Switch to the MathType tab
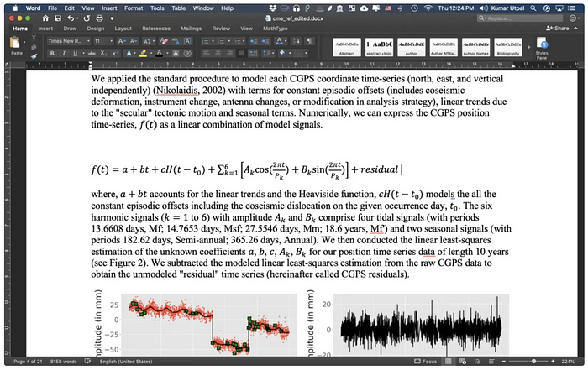The image size is (588, 370). pyautogui.click(x=276, y=29)
